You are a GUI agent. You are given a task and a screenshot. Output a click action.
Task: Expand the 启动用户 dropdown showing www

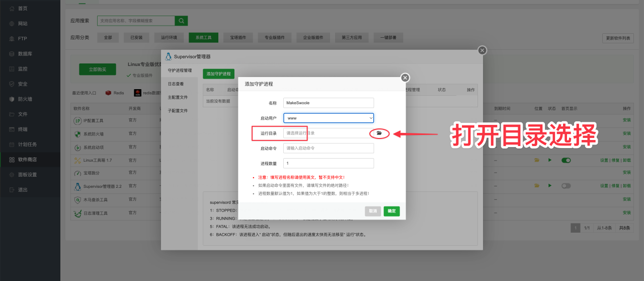[x=329, y=118]
